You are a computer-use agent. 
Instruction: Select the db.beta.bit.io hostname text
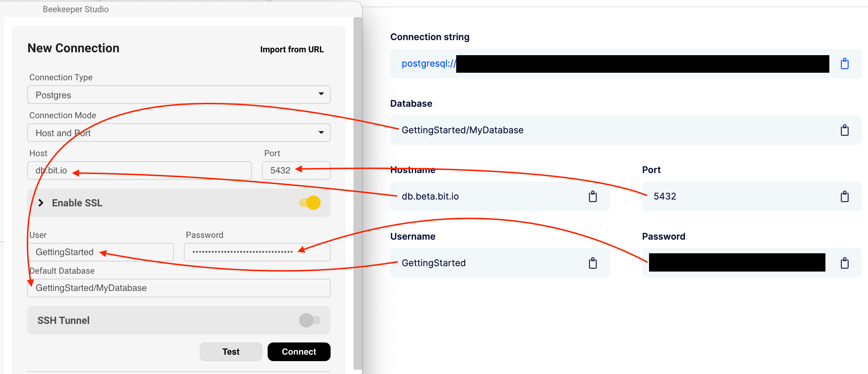click(x=430, y=196)
